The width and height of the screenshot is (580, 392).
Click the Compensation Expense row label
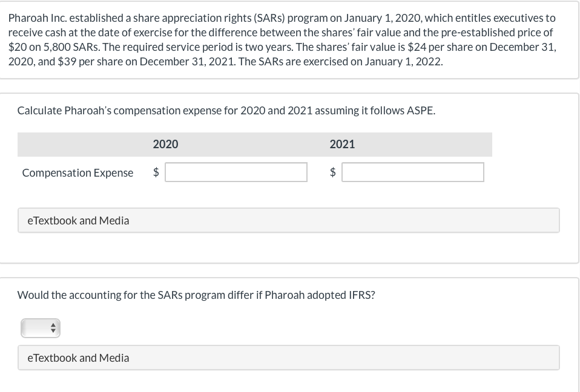(77, 172)
